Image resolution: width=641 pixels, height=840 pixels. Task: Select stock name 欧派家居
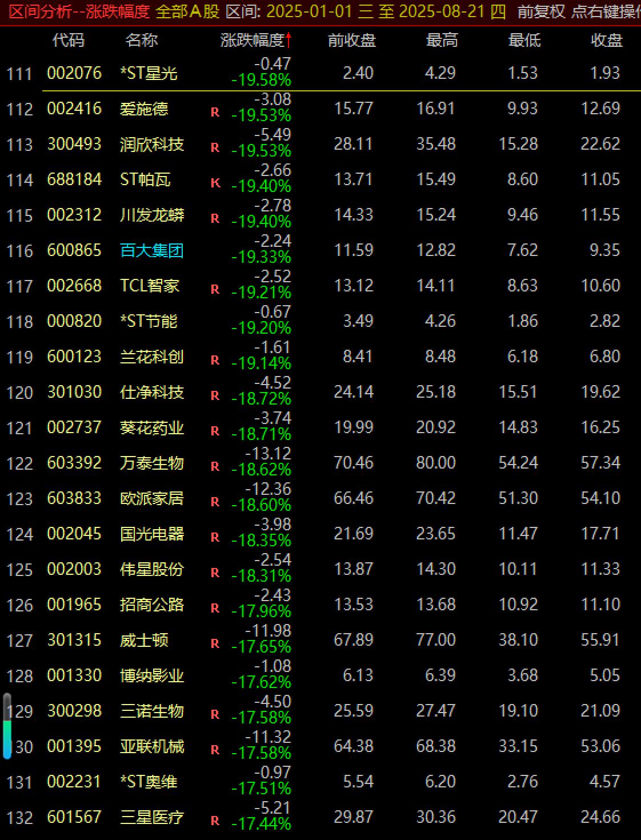[x=152, y=498]
